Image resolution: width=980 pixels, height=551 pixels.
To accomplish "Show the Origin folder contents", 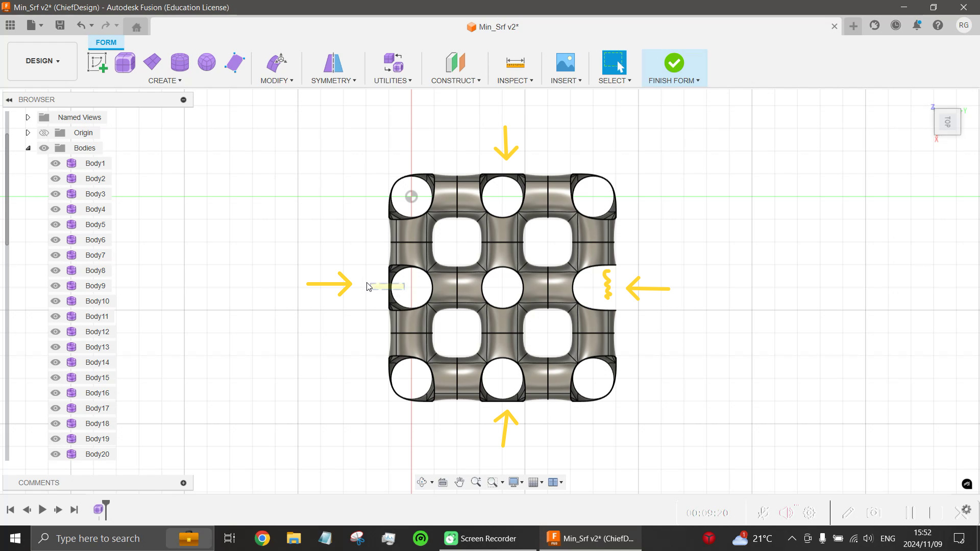I will pos(28,132).
